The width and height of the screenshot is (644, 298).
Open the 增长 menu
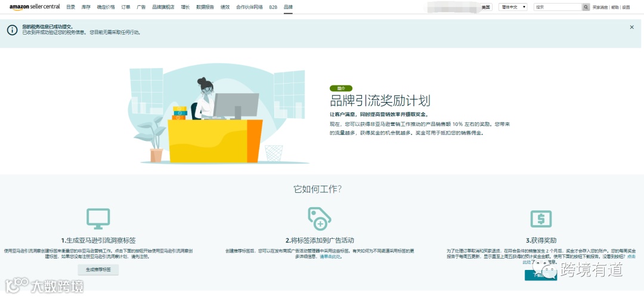point(185,7)
